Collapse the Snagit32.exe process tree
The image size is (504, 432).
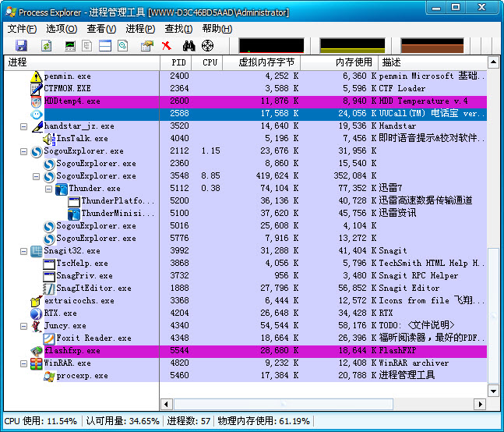pyautogui.click(x=23, y=251)
